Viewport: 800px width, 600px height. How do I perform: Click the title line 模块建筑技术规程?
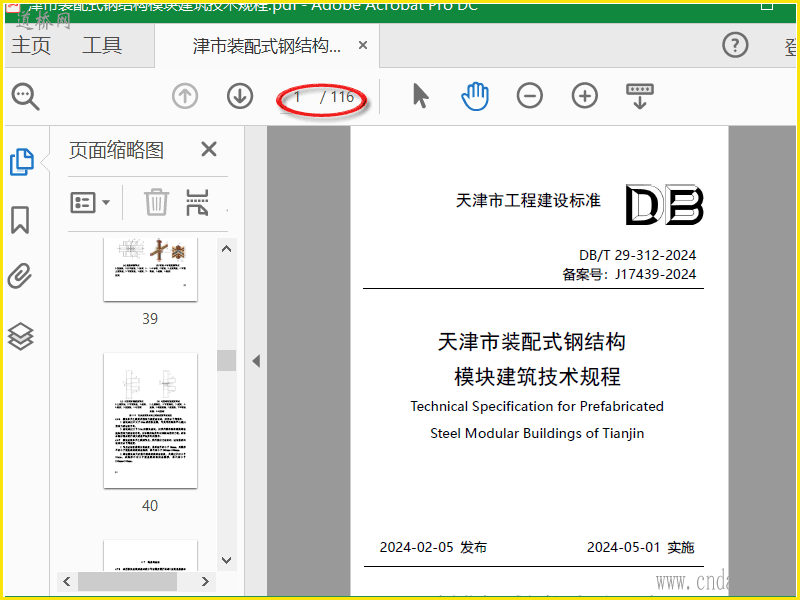pos(537,377)
